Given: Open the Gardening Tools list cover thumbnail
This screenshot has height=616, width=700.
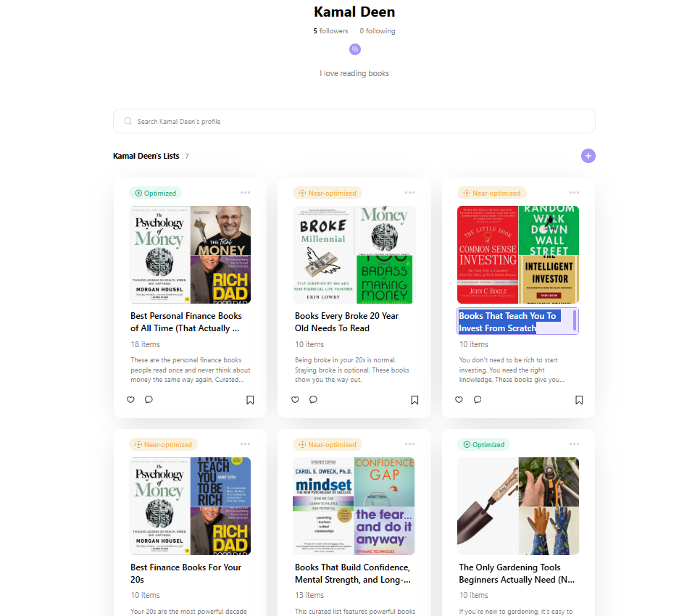Looking at the screenshot, I should tap(517, 506).
